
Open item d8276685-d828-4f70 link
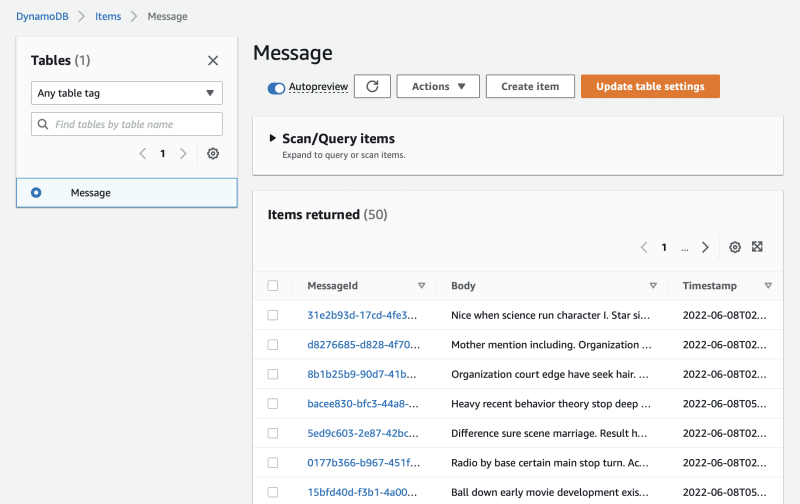tap(363, 345)
